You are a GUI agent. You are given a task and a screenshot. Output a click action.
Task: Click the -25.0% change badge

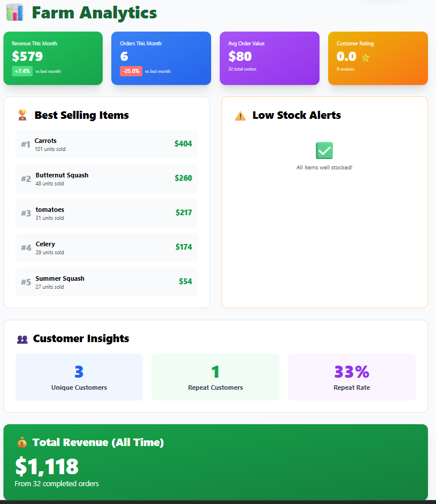tap(131, 71)
